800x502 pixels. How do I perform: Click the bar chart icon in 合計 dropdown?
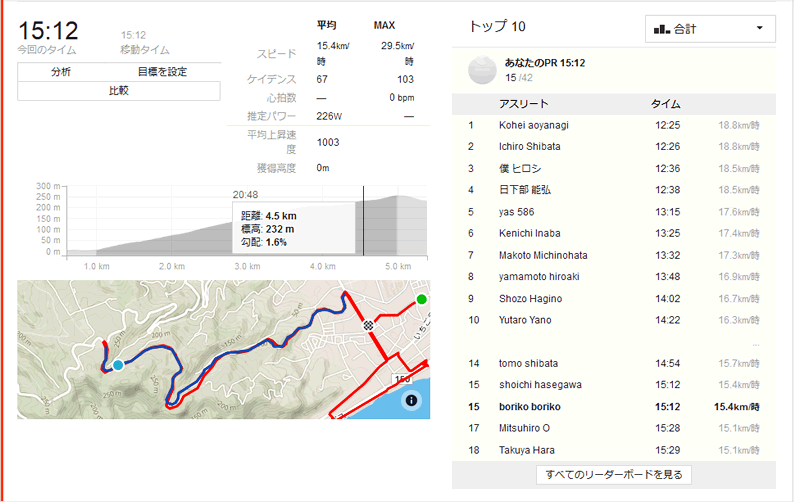click(x=662, y=29)
